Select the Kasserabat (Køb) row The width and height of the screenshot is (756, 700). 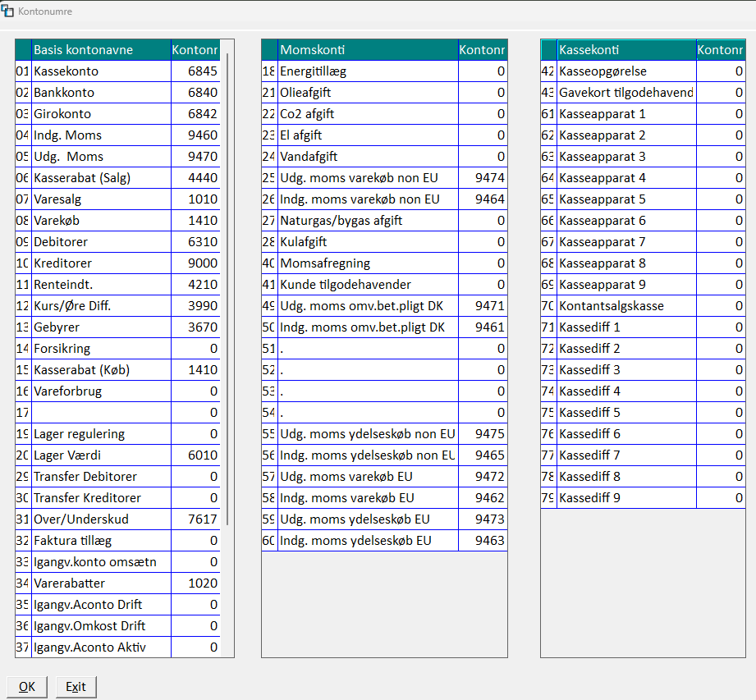(117, 370)
